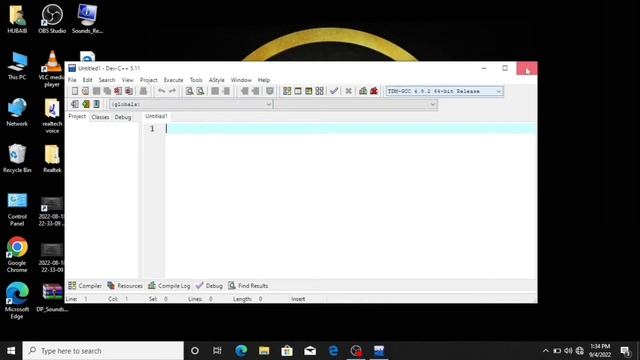Image resolution: width=640 pixels, height=360 pixels.
Task: Select the Untitled1 editor tab
Action: tap(156, 116)
